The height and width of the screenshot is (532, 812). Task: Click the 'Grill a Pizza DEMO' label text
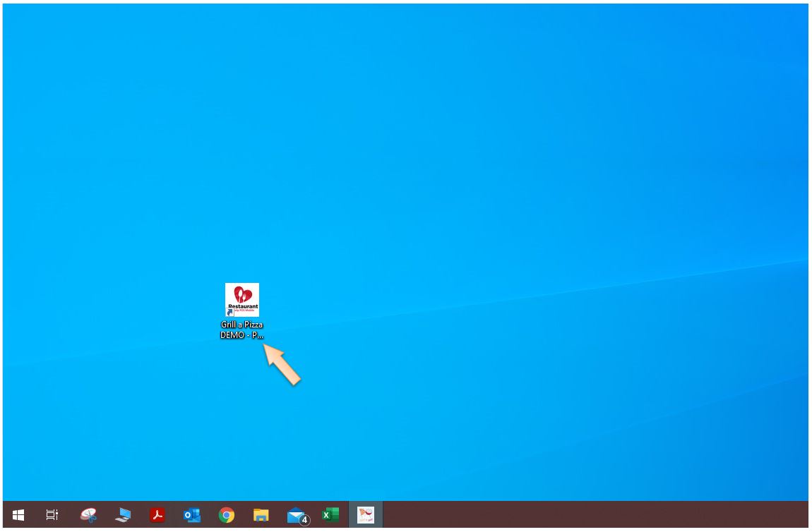(x=242, y=330)
